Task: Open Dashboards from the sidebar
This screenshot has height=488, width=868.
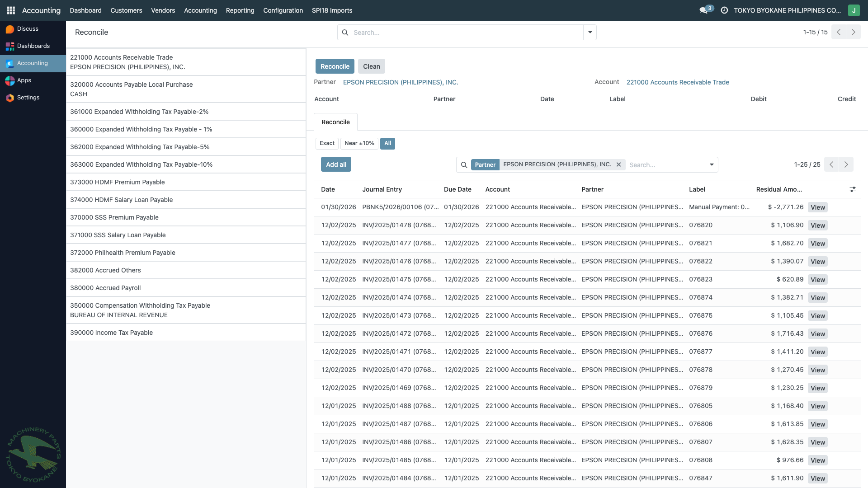Action: point(33,46)
